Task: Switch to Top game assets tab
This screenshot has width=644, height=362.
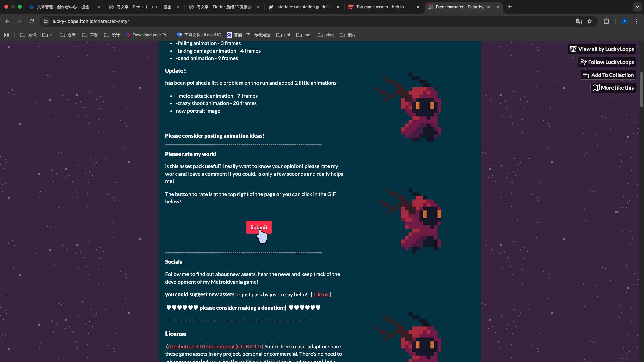Action: 380,7
